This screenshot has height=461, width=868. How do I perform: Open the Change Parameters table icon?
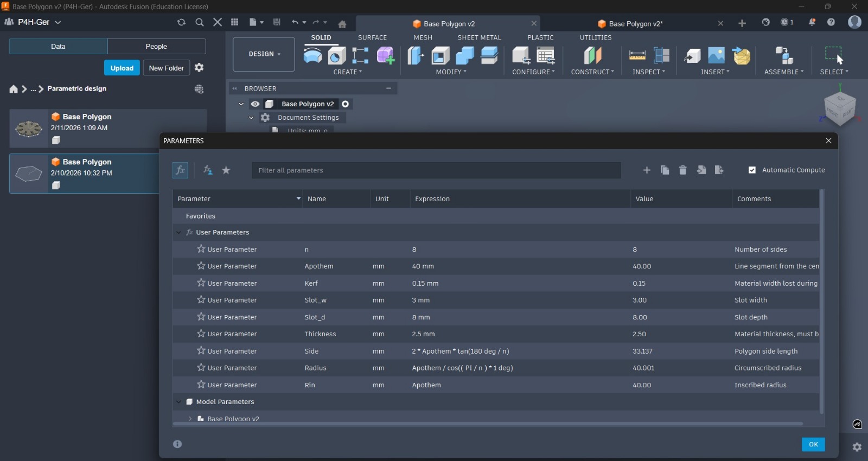tap(546, 55)
